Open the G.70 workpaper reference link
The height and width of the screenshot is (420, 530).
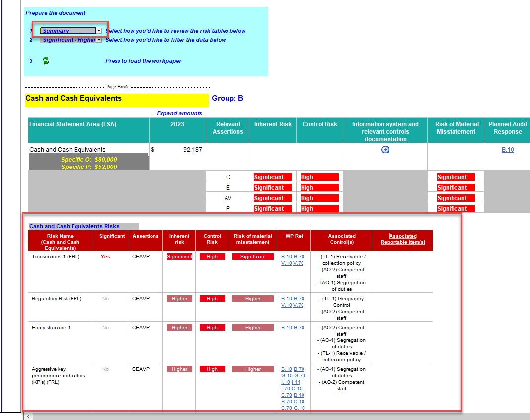pos(300,376)
